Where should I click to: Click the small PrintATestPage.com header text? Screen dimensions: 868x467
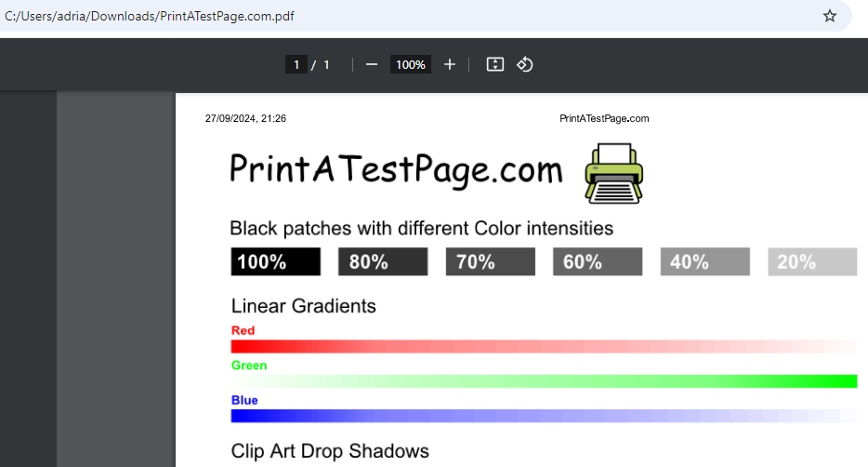[x=604, y=118]
